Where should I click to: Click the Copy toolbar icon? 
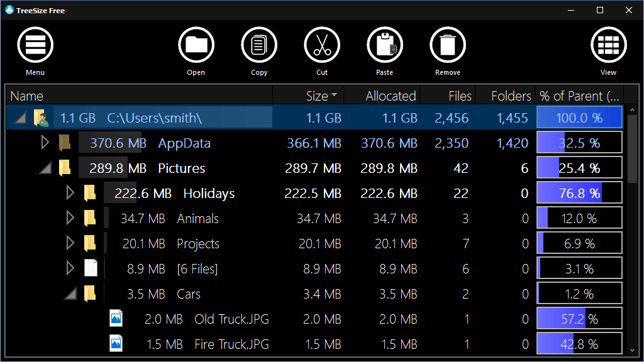(x=259, y=45)
